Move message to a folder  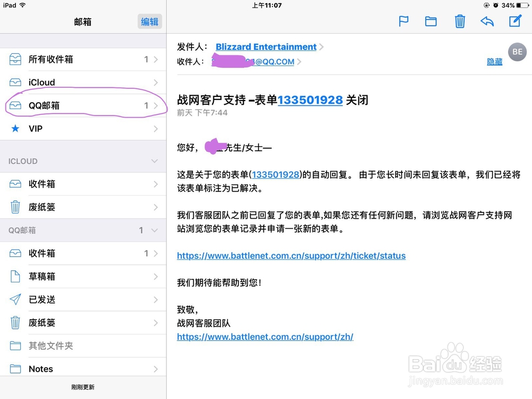point(431,22)
